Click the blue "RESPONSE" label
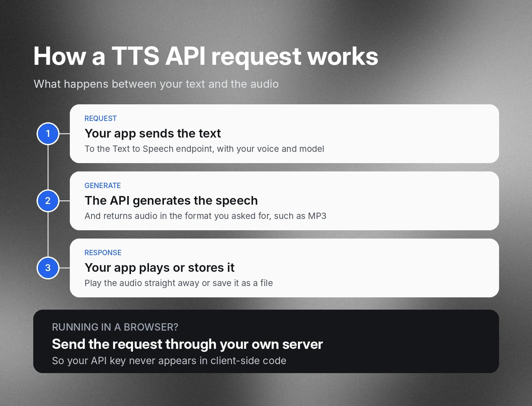Viewport: 532px width, 406px height. [x=103, y=253]
